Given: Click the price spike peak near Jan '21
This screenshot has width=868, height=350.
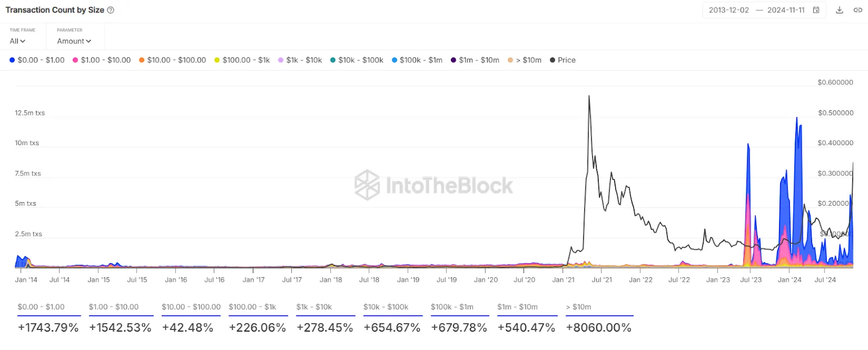Looking at the screenshot, I should click(589, 96).
